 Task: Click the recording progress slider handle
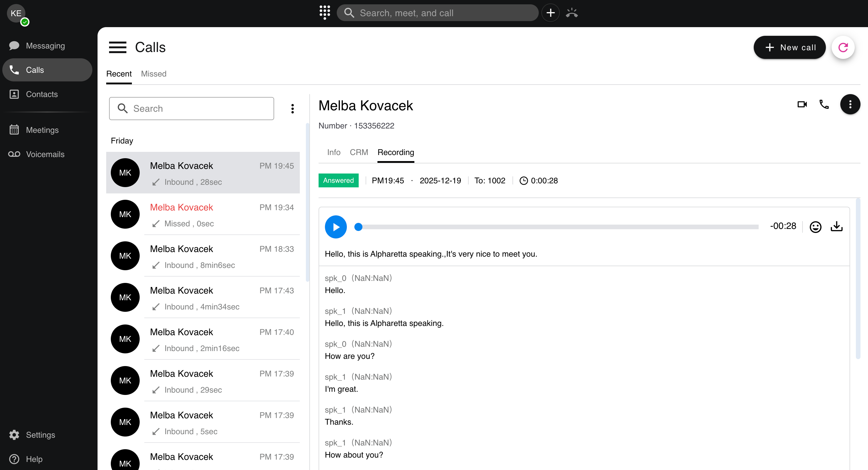pyautogui.click(x=358, y=227)
